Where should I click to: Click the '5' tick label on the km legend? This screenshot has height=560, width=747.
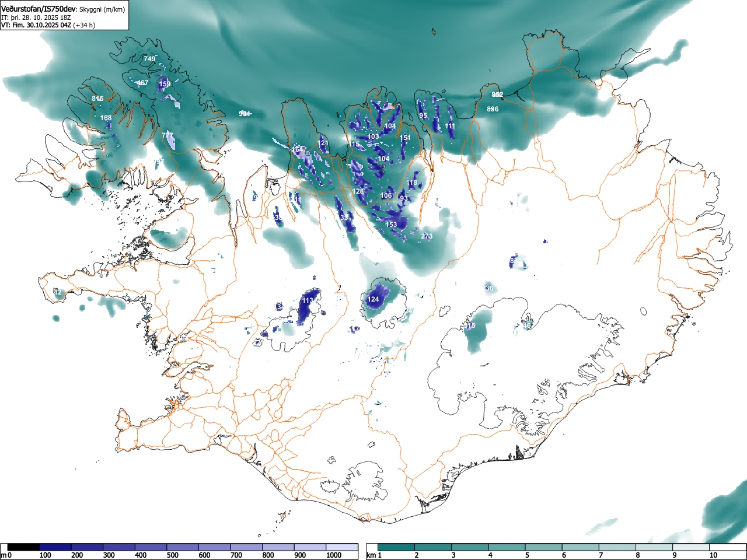[527, 555]
